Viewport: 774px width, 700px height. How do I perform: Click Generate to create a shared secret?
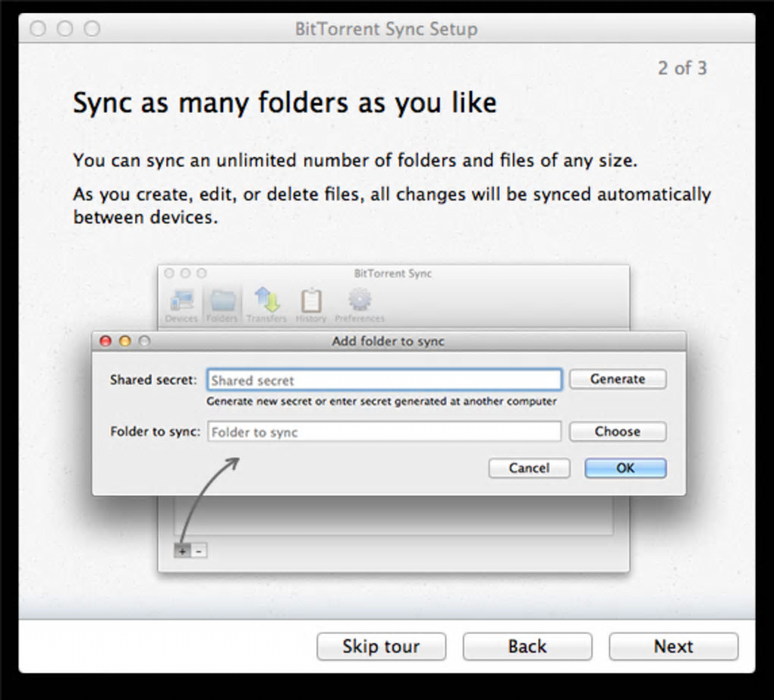(618, 379)
